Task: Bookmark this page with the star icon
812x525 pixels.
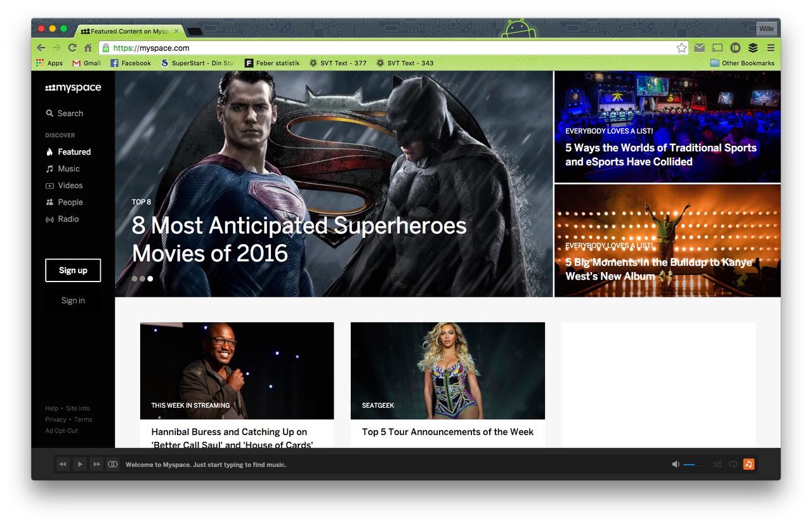Action: (x=681, y=48)
